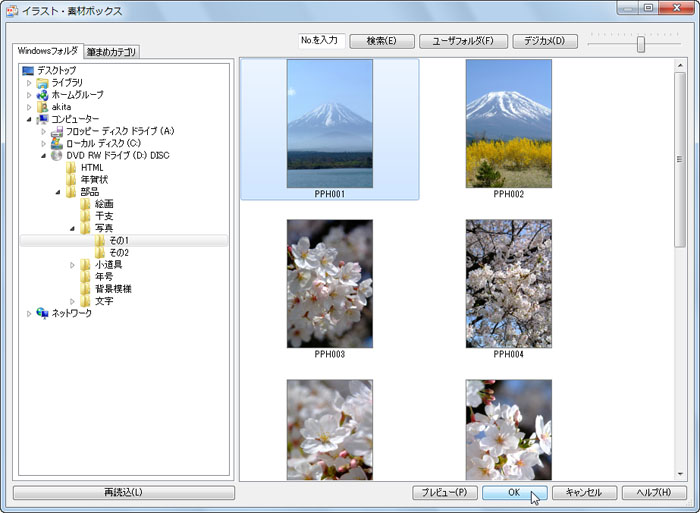Select the floppy disk drive (A:) icon
This screenshot has width=700, height=513.
(x=57, y=132)
